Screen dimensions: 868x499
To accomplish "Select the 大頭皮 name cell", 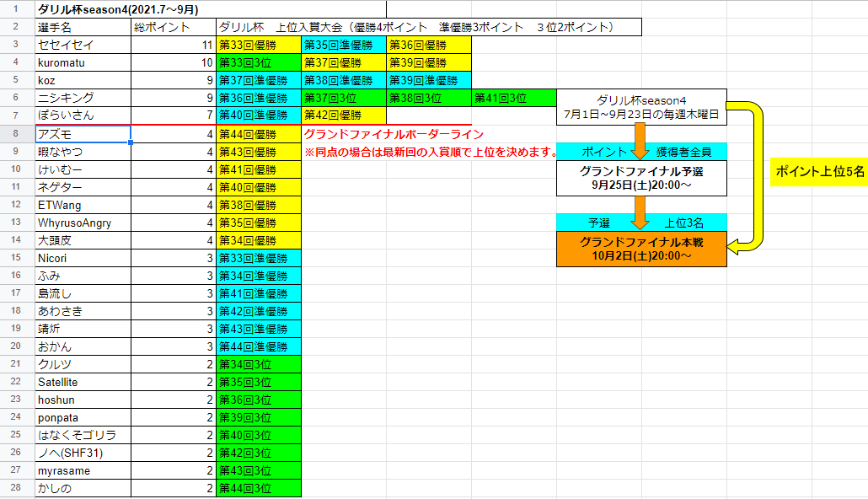I will click(x=83, y=240).
